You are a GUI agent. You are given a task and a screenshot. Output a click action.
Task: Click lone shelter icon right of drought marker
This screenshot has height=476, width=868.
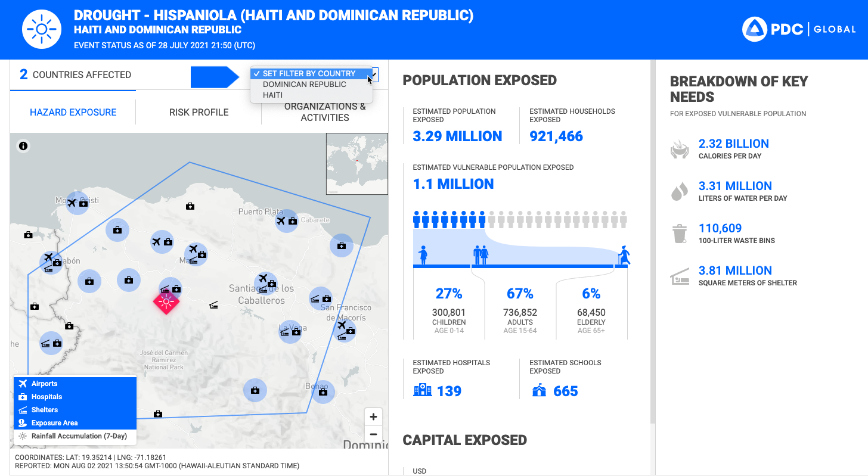pyautogui.click(x=214, y=305)
